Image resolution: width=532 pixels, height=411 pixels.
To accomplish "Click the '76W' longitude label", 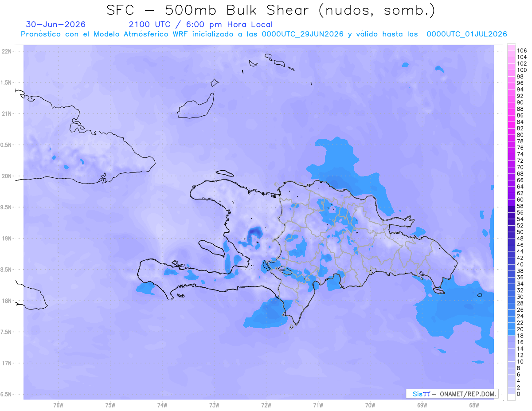I will click(x=58, y=405).
